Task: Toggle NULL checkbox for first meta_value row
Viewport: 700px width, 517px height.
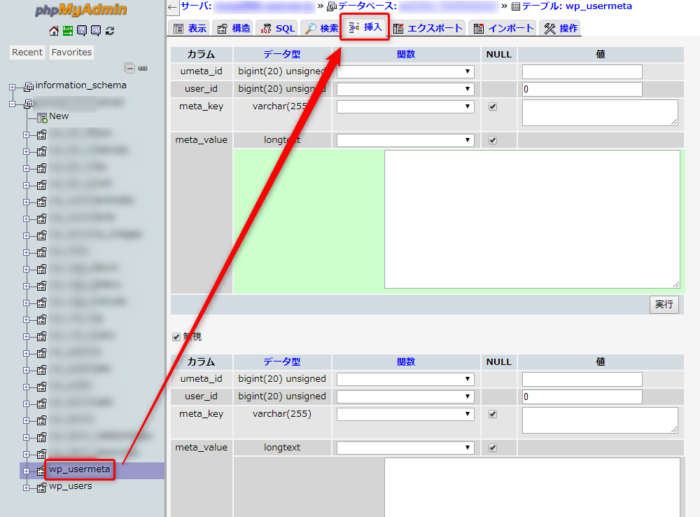Action: 492,141
